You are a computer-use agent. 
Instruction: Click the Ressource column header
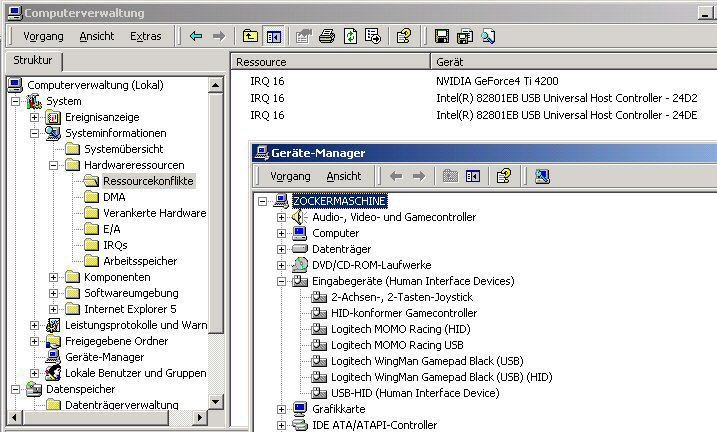click(x=330, y=62)
